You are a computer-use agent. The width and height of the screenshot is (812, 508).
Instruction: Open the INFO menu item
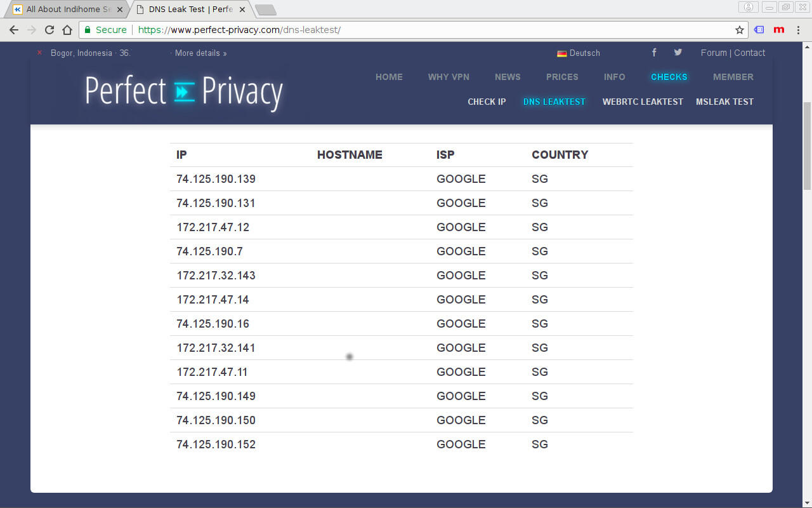[614, 77]
